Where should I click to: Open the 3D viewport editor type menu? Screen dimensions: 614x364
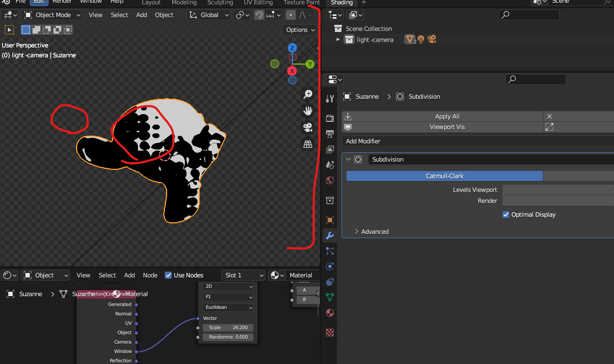tap(10, 15)
